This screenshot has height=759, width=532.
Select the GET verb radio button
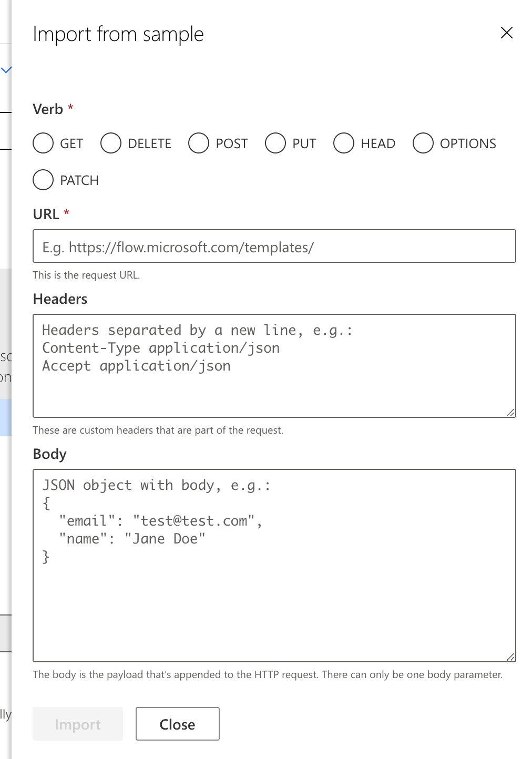pyautogui.click(x=43, y=143)
